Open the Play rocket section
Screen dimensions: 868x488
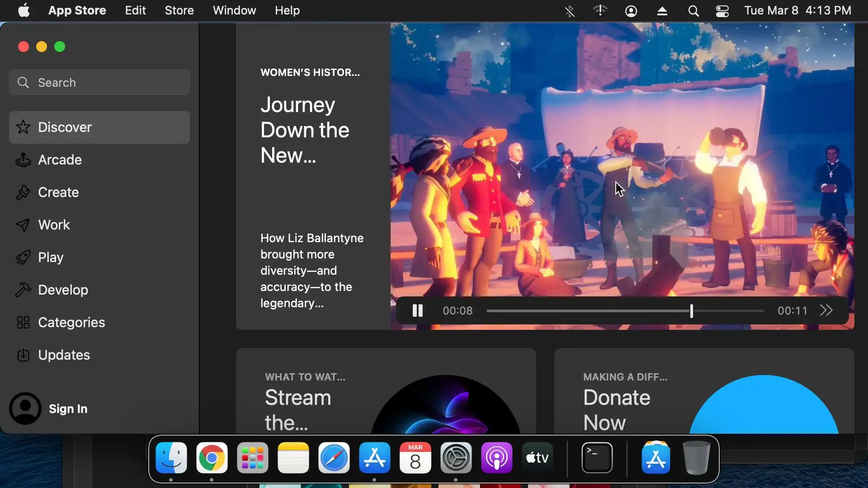point(50,257)
